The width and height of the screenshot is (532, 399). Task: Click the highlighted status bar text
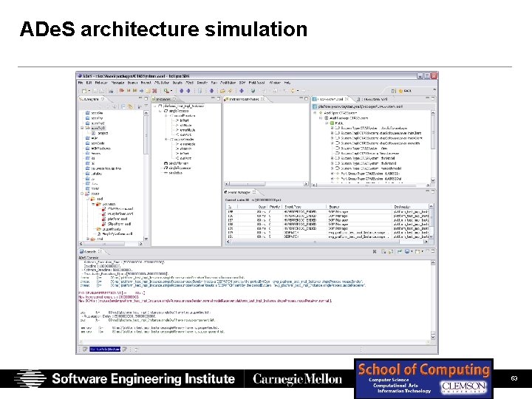point(105,349)
